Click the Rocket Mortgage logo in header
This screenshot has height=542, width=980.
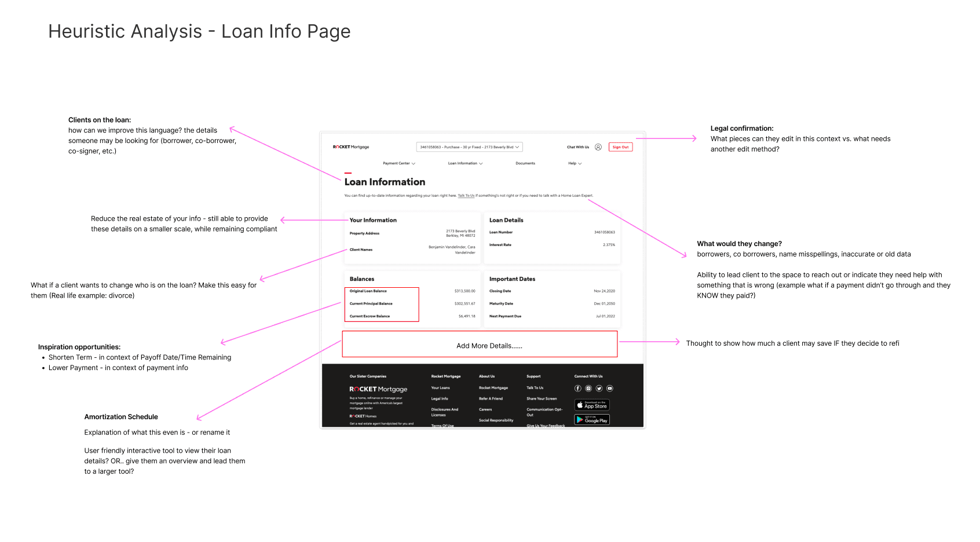click(351, 147)
